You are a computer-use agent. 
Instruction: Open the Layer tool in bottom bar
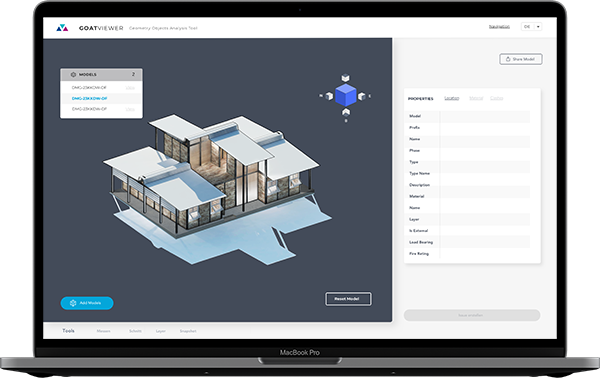click(x=161, y=331)
